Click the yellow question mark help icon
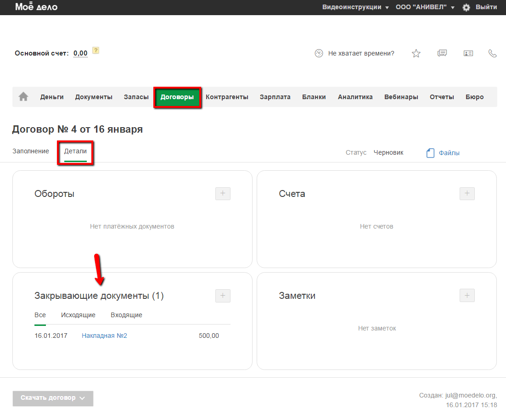Image resolution: width=506 pixels, height=420 pixels. click(x=96, y=50)
